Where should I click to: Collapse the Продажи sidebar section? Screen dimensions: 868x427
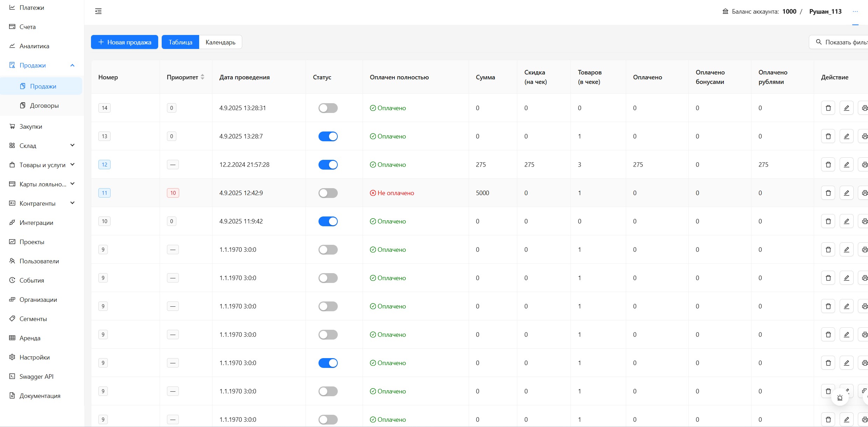72,65
